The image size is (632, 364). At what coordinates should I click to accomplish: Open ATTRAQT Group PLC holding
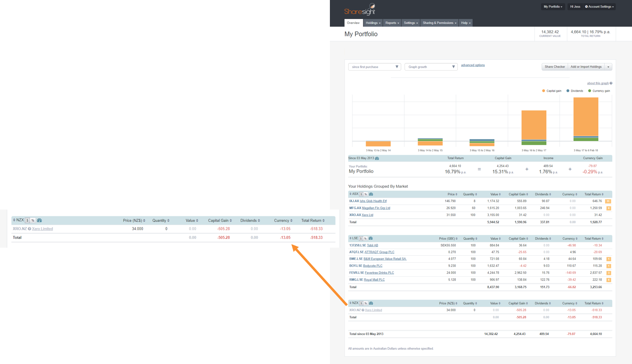(379, 252)
